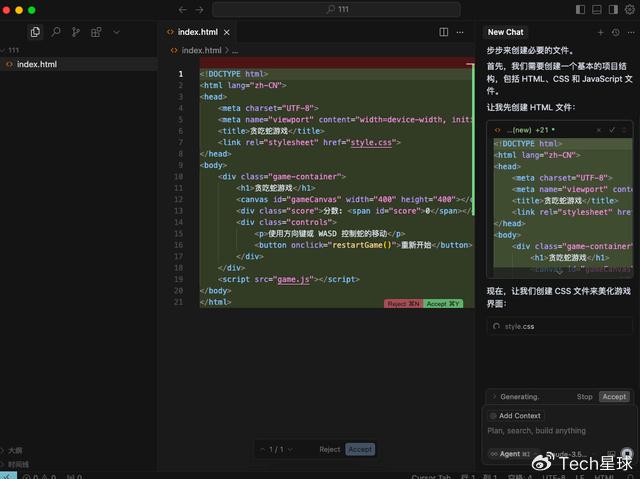The image size is (640, 479).
Task: Switch to the index.html editor tab
Action: (x=198, y=32)
